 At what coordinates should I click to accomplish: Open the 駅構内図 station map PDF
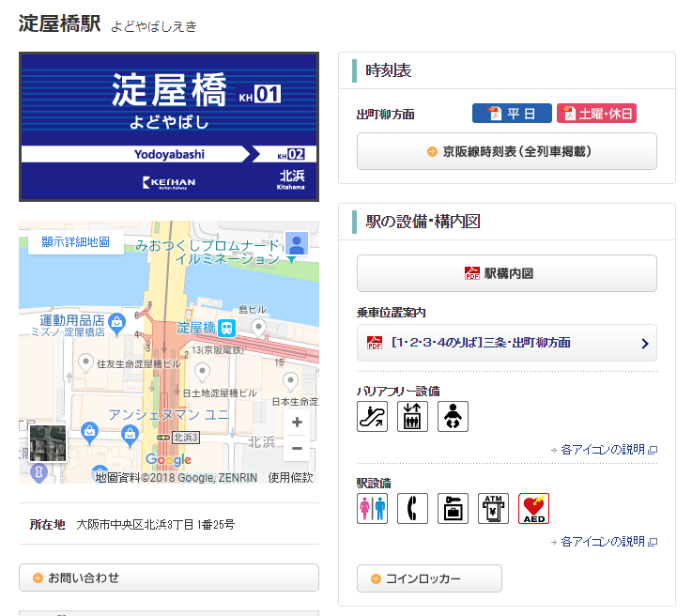coord(507,273)
